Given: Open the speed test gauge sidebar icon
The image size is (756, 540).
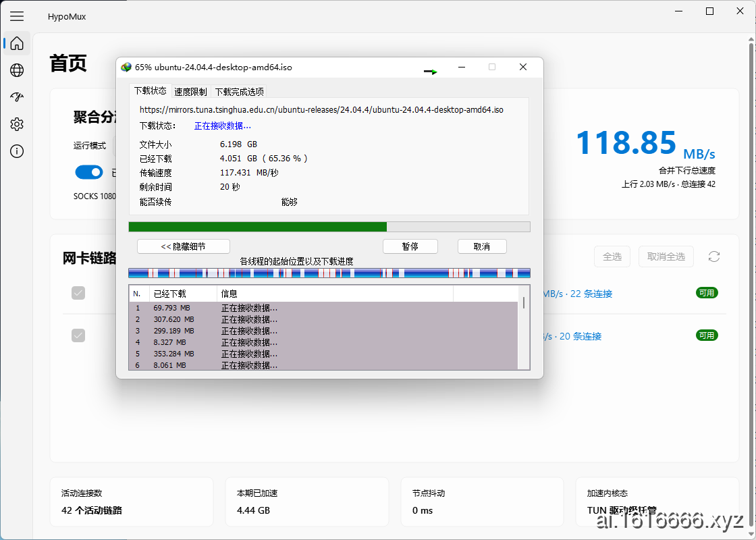Looking at the screenshot, I should [x=17, y=97].
